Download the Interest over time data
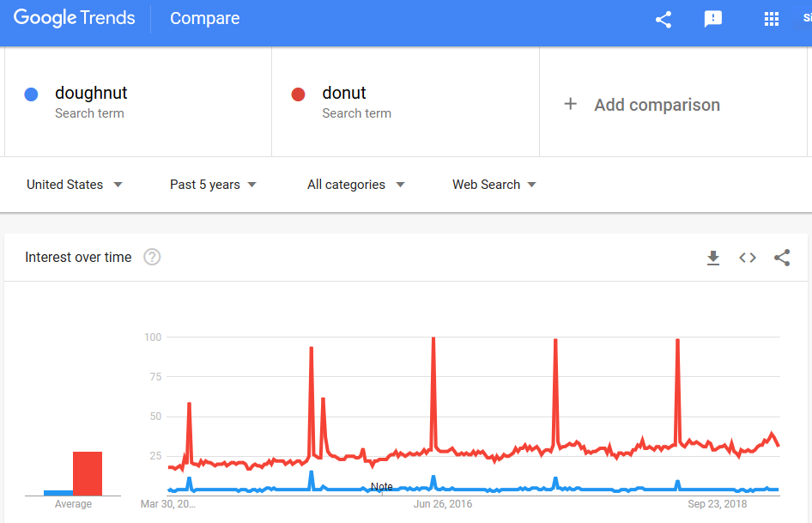 [713, 258]
